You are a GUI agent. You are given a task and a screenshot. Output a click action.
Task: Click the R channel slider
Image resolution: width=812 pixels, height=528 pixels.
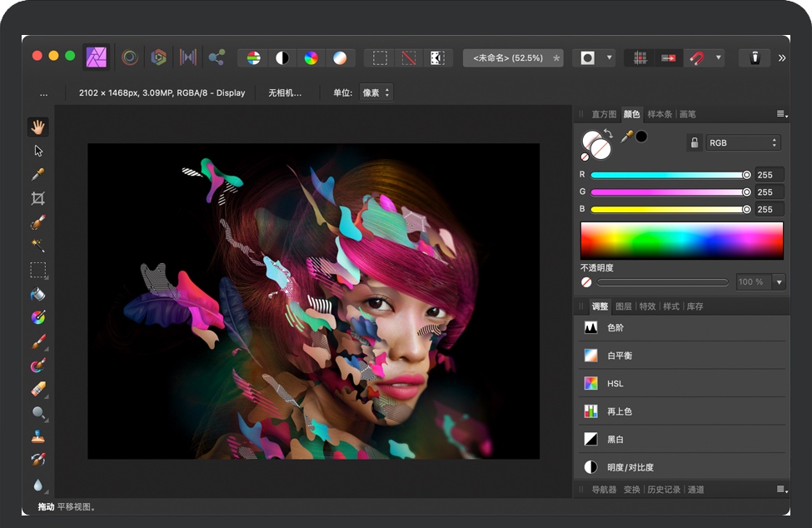668,175
